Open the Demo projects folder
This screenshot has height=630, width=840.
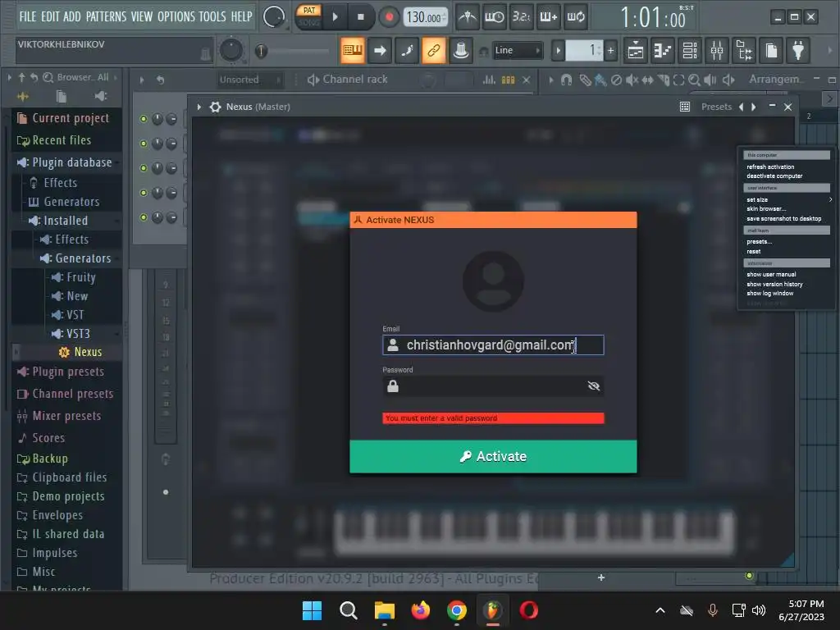pos(68,496)
